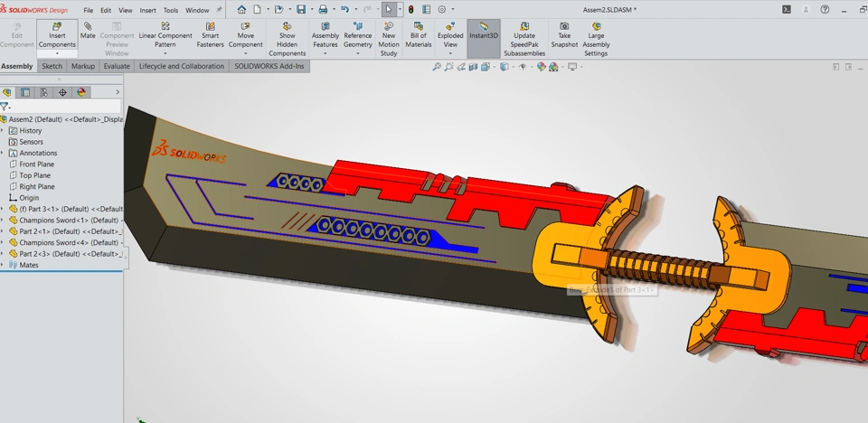Create a new document with New icon

click(258, 9)
